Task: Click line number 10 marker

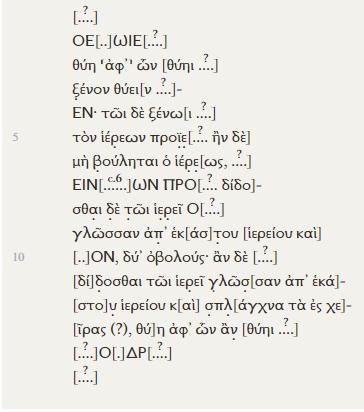Action: tap(19, 257)
